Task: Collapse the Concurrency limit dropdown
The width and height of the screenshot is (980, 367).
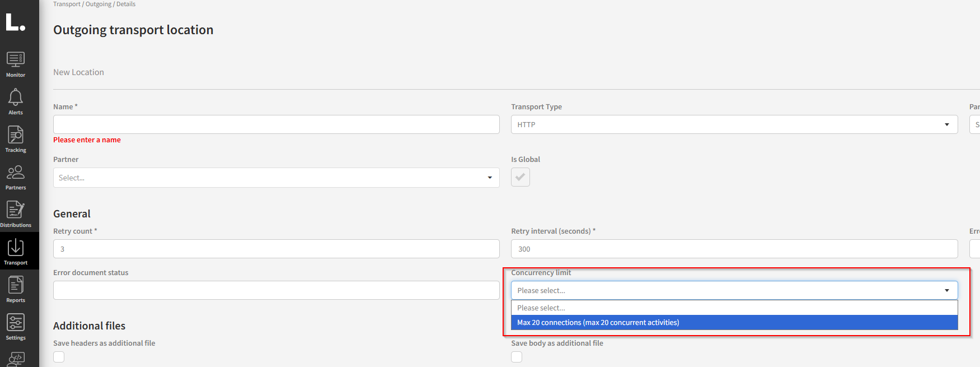Action: click(734, 290)
